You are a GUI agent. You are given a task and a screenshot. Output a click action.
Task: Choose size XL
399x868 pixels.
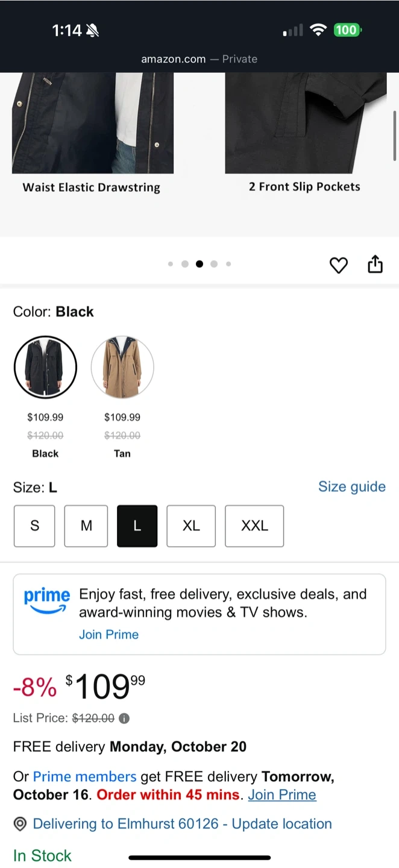tap(191, 526)
